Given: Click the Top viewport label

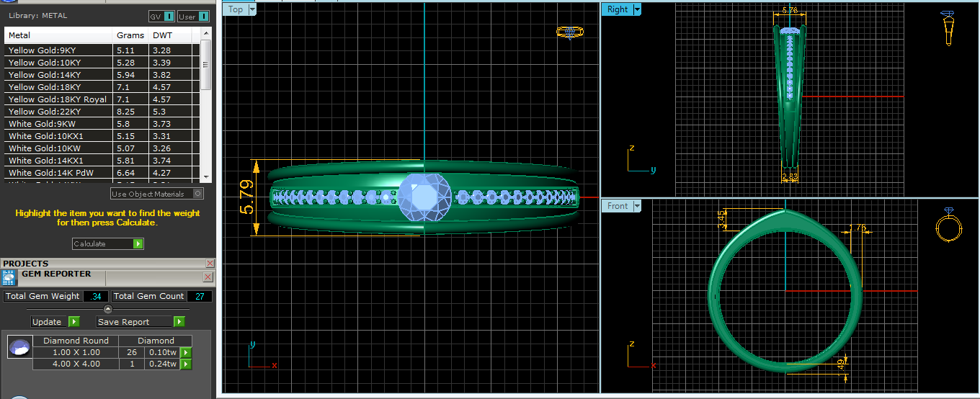Looking at the screenshot, I should (236, 9).
